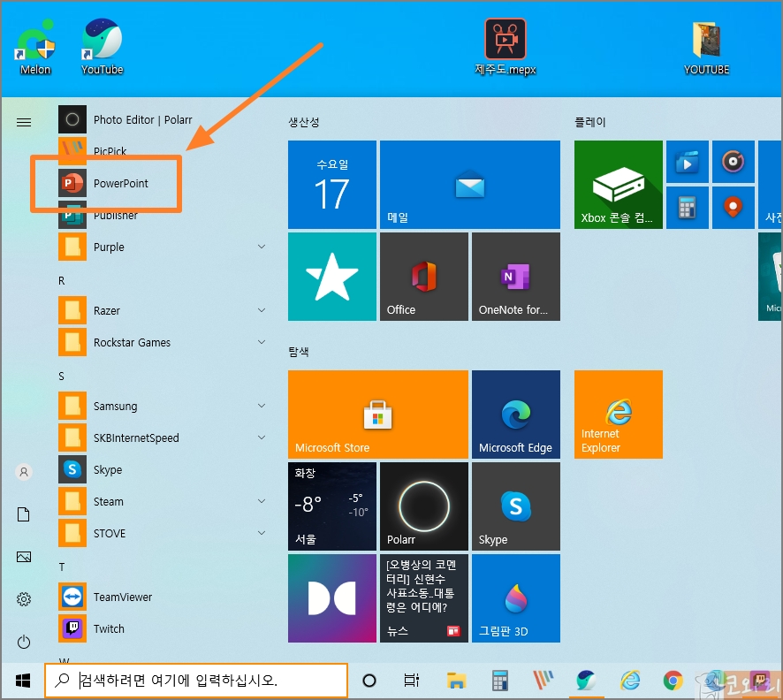This screenshot has width=783, height=700.
Task: Open Documents from the Start sidebar
Action: point(24,514)
